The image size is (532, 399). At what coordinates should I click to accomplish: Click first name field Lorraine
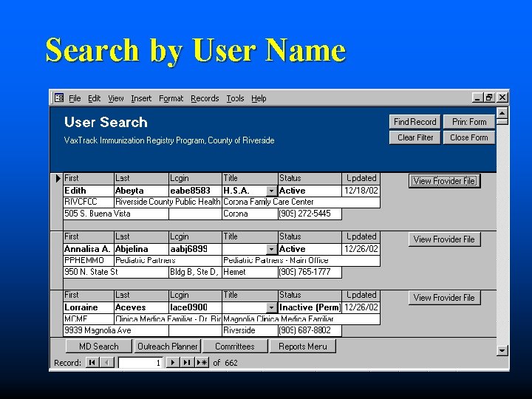89,307
